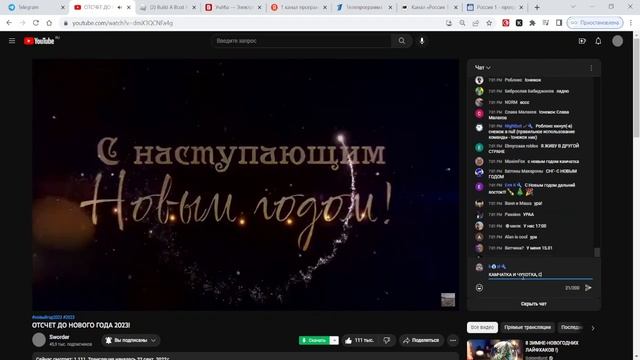Click Скрыть чат button
Image resolution: width=640 pixels, height=360 pixels.
[533, 304]
